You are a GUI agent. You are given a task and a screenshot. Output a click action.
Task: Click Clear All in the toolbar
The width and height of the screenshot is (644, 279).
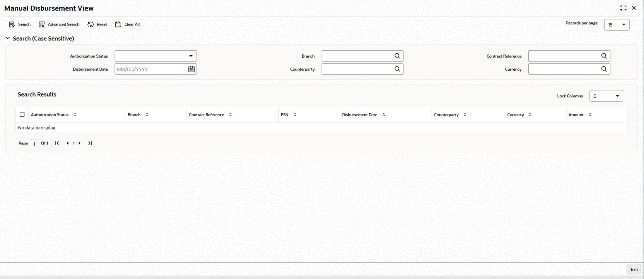127,24
